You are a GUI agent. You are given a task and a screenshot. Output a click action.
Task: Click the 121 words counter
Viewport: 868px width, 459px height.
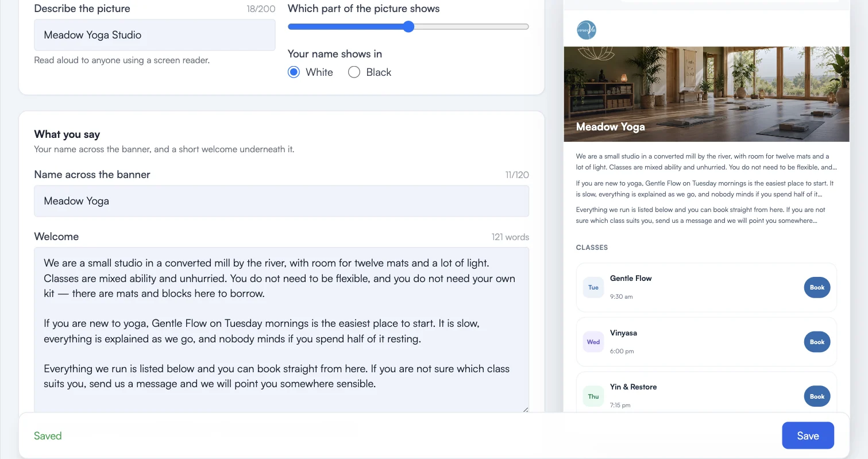[x=510, y=237]
